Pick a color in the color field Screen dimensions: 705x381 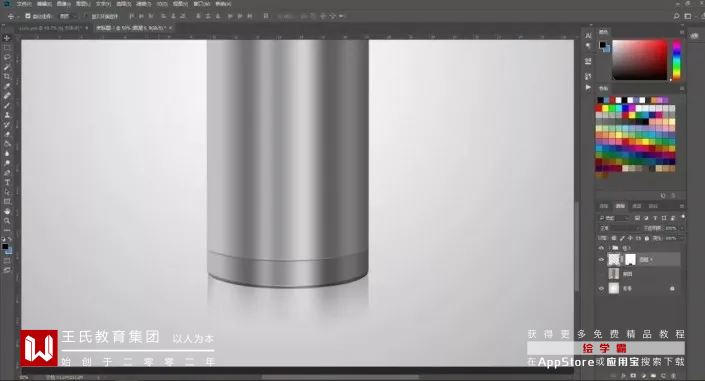tap(639, 60)
